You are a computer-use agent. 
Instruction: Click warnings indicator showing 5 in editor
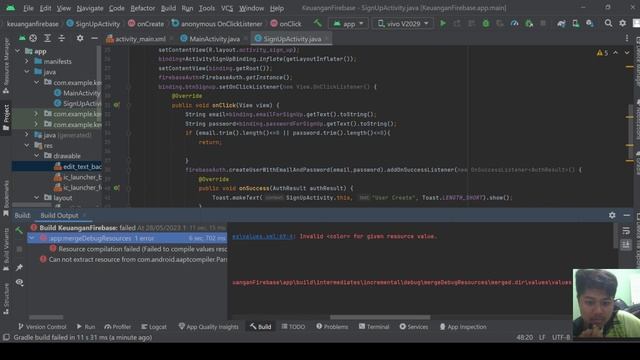[602, 53]
